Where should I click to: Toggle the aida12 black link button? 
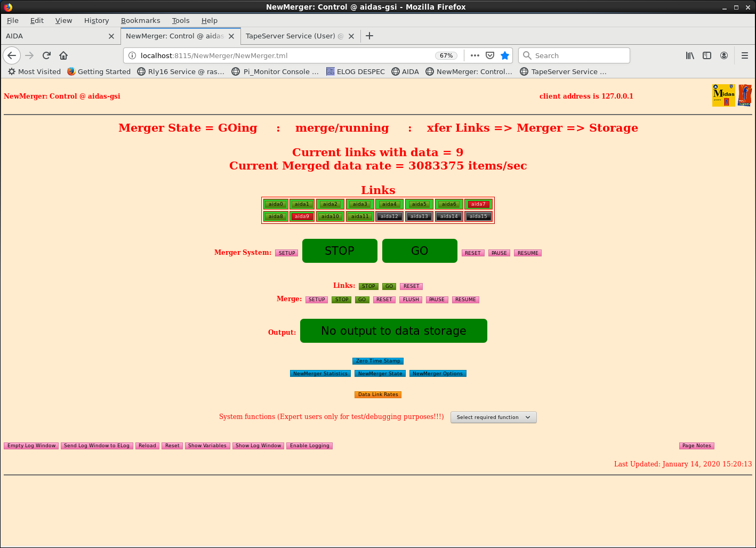click(x=389, y=216)
